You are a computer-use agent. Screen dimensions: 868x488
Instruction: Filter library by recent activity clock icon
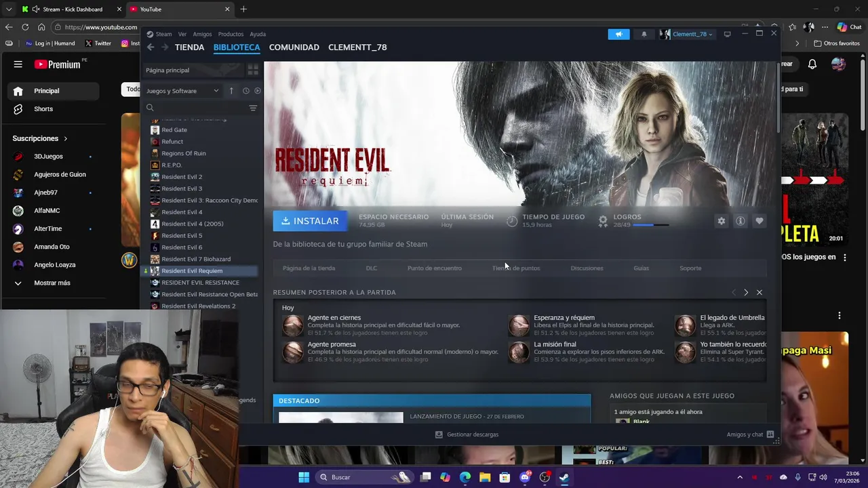(245, 91)
